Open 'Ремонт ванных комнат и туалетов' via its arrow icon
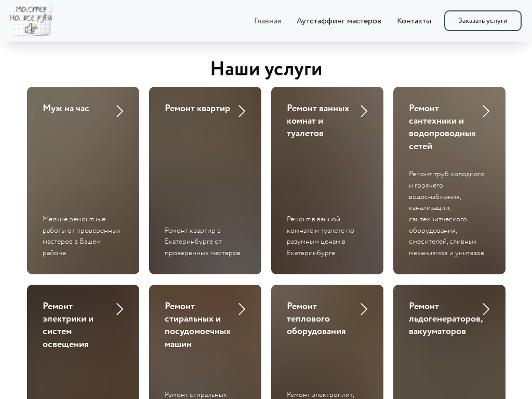The height and width of the screenshot is (399, 532). 364,111
